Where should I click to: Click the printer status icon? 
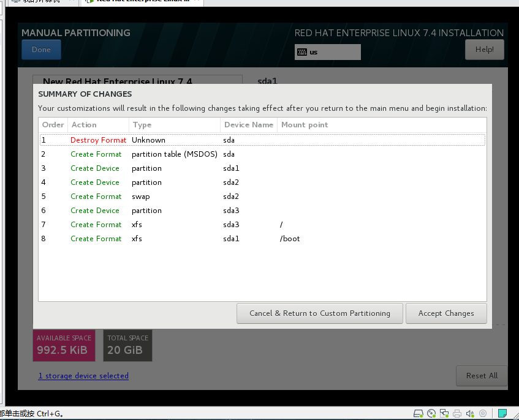click(x=457, y=413)
